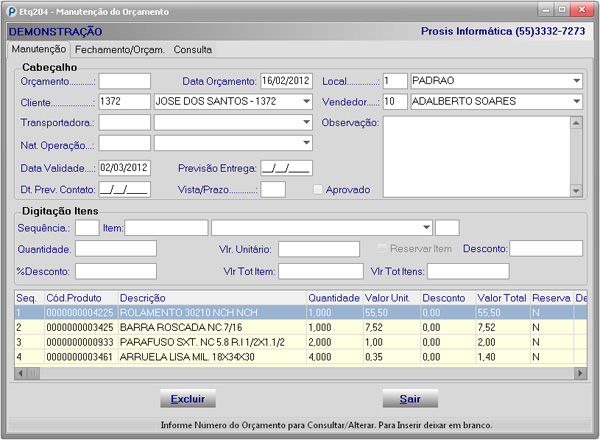Click the Dt. Prev. Contato field

[125, 189]
